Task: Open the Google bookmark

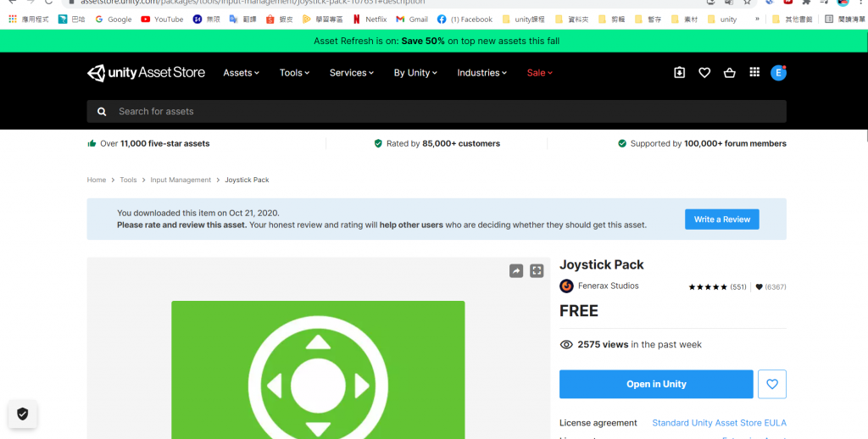Action: [114, 19]
